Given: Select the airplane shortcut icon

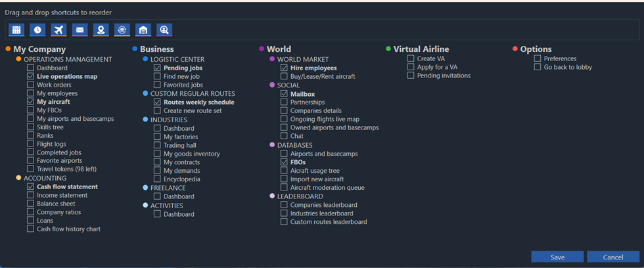Looking at the screenshot, I should coord(58,30).
